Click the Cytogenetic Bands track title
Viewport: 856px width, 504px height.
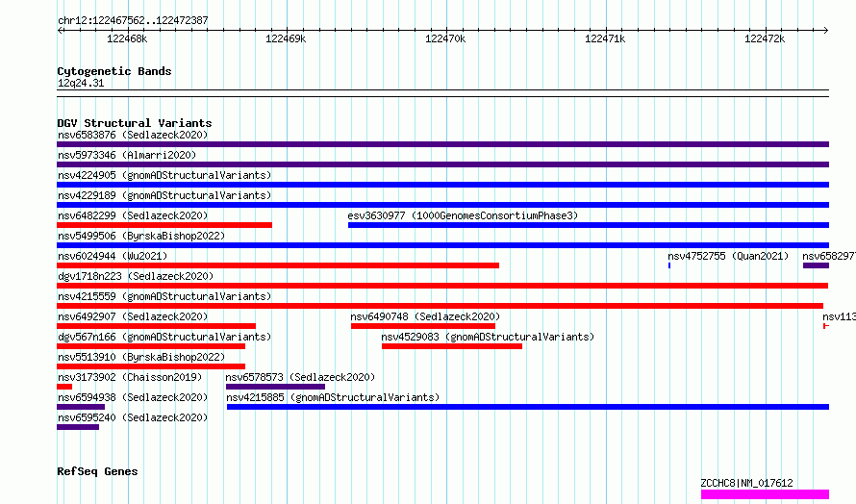point(114,71)
